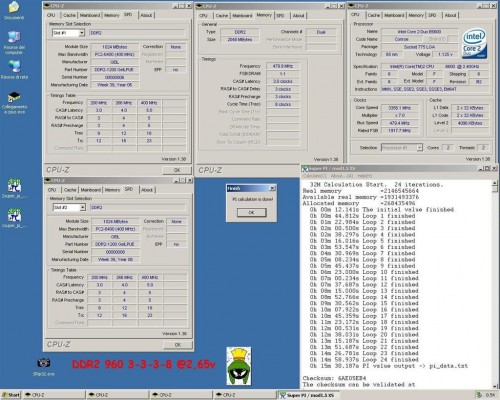The height and width of the screenshot is (400, 500).
Task: Click the CAS# Latency 3.0 clocks value
Action: 283,81
